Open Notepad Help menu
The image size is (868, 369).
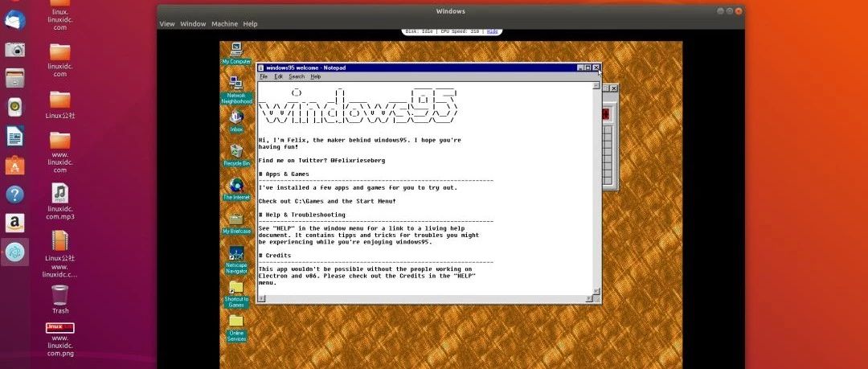tap(316, 76)
